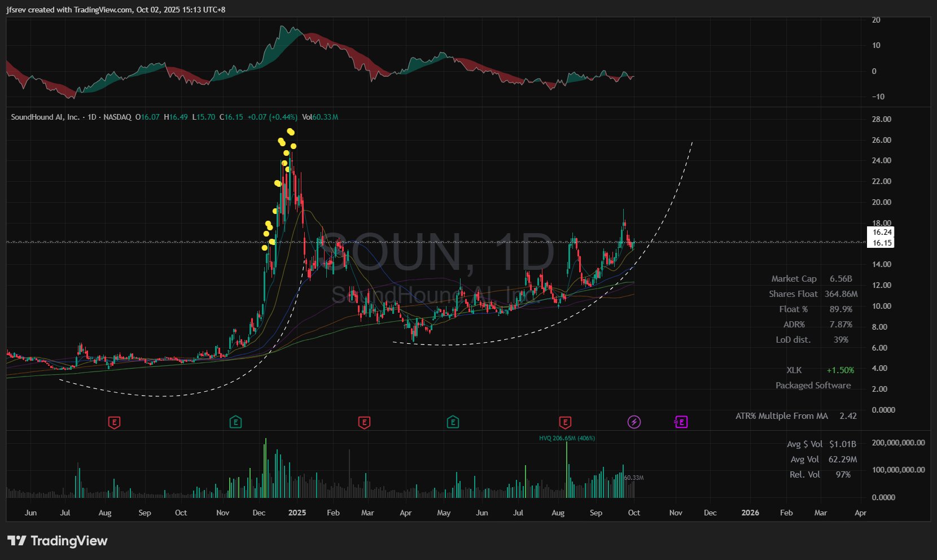Click the 16.24 price label on the axis
937x560 pixels.
[x=882, y=232]
